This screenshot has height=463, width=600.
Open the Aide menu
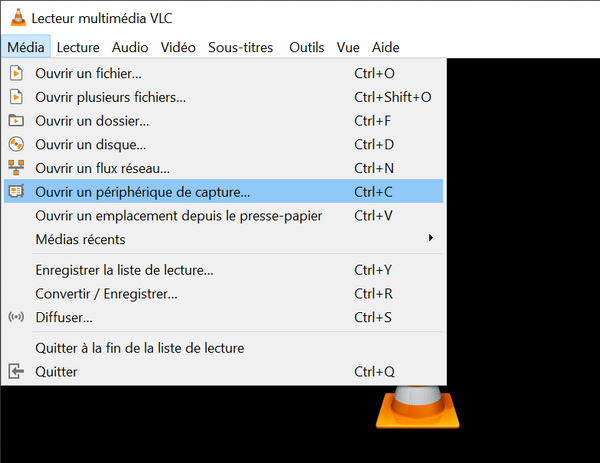[385, 47]
